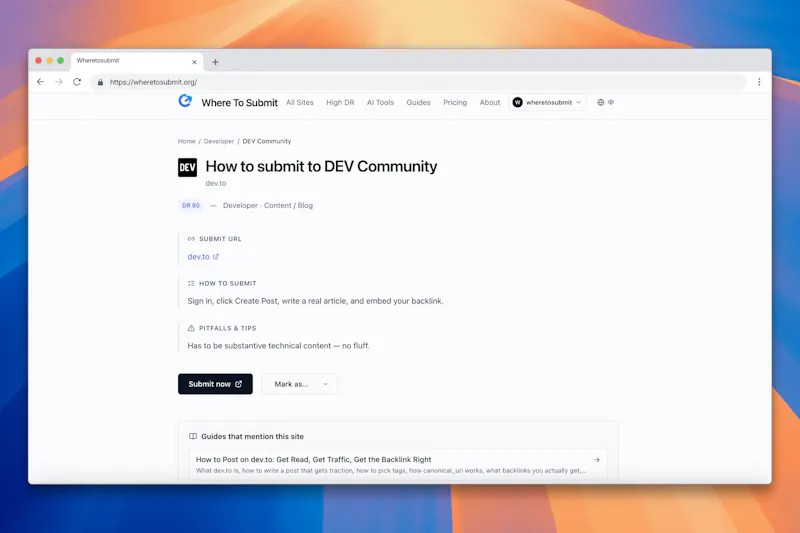Click the wheretosubmit user avatar
Image resolution: width=800 pixels, height=533 pixels.
click(517, 102)
